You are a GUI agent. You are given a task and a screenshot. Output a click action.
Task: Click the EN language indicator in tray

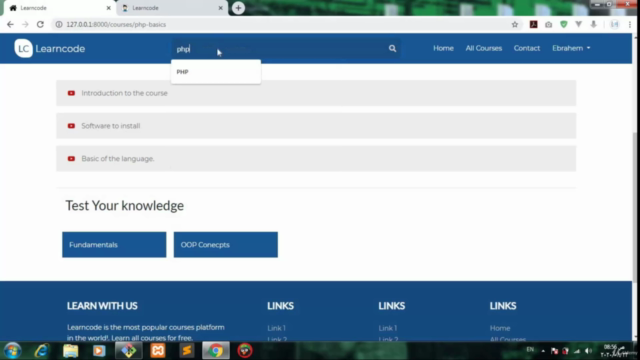click(530, 349)
